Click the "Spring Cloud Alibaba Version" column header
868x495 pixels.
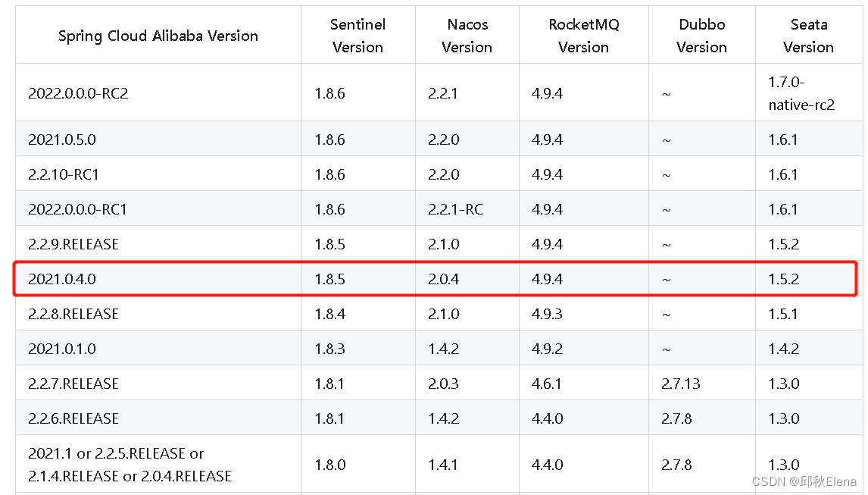coord(158,36)
